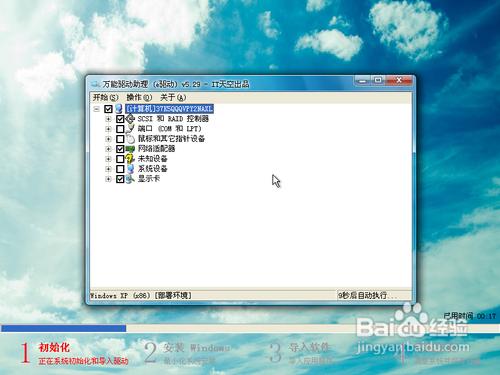Select the 系统设备 label
The height and width of the screenshot is (375, 500).
(152, 169)
